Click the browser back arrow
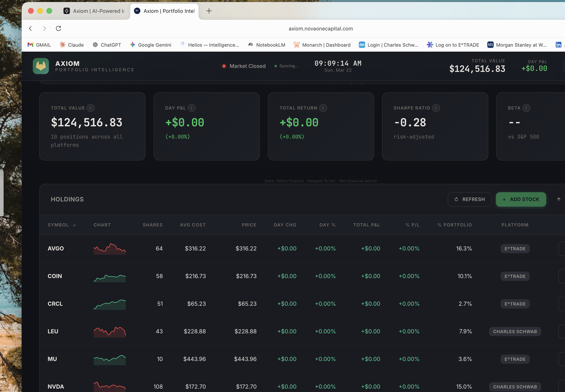Viewport: 565px width, 392px height. pyautogui.click(x=30, y=28)
